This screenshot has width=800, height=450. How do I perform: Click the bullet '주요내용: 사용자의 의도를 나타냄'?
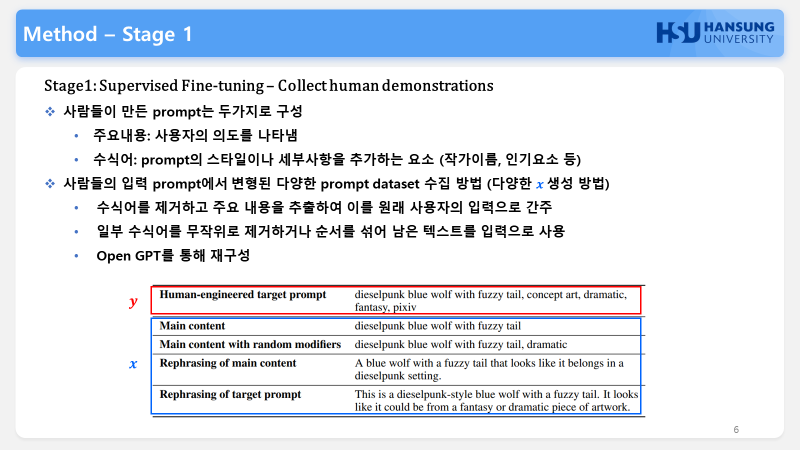[x=195, y=135]
